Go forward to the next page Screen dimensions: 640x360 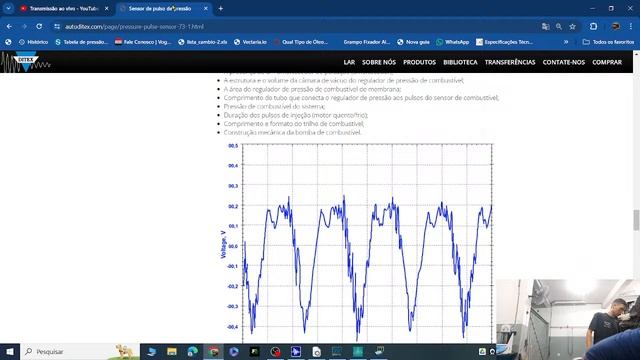point(24,27)
